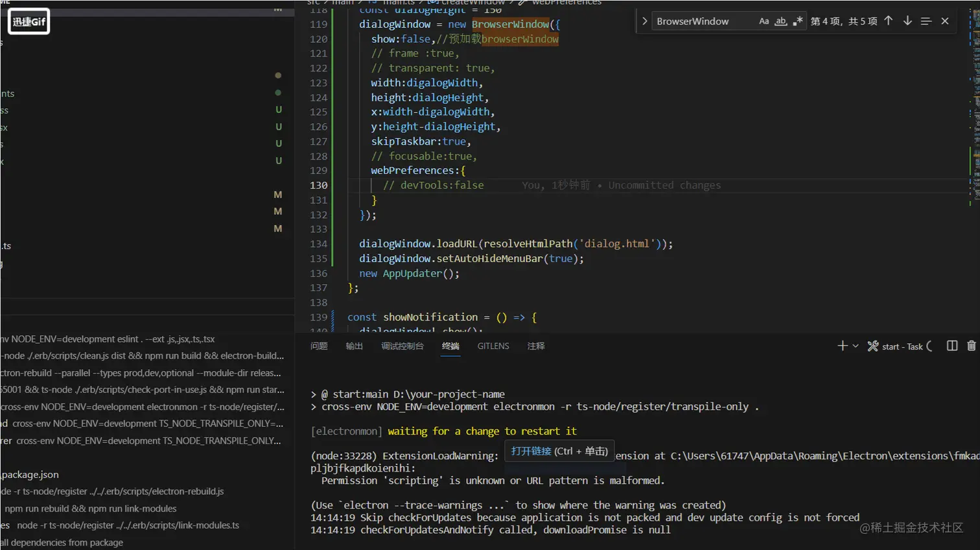Open the GITLENS panel tab
The height and width of the screenshot is (550, 980).
493,346
